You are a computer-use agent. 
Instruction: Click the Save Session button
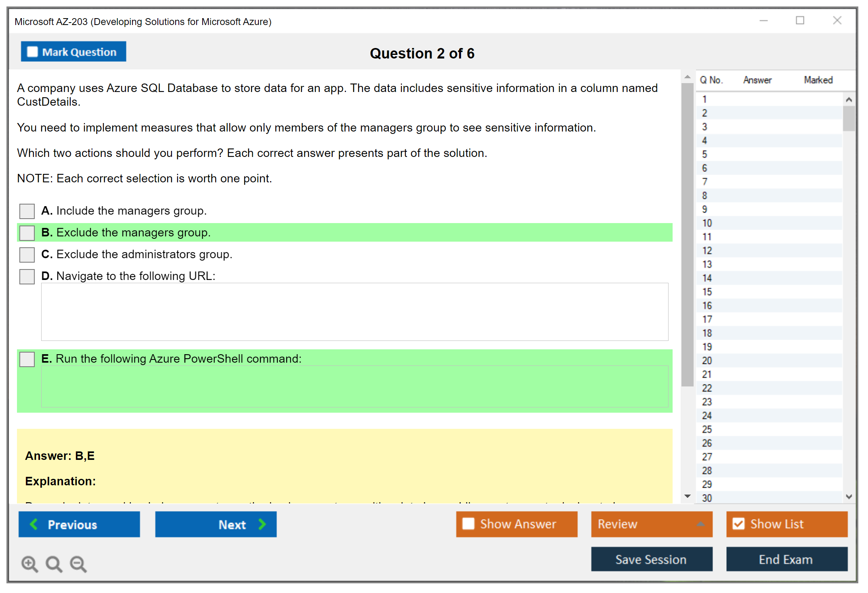tap(651, 559)
